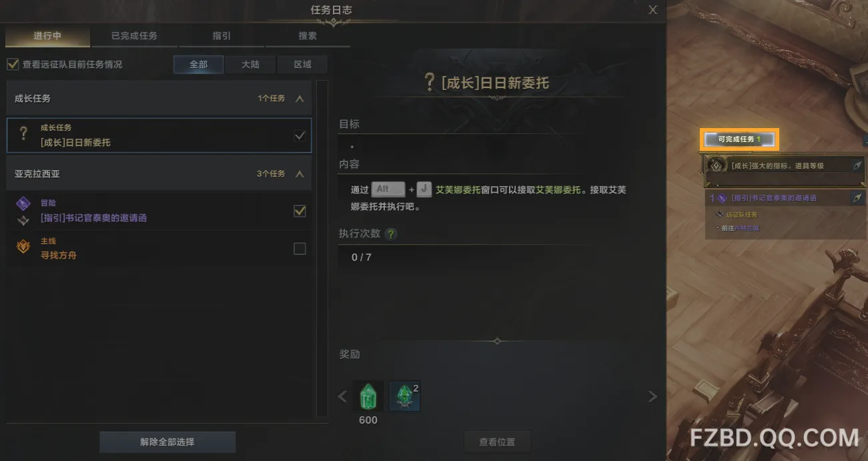
Task: Click the orange 主线 quest icon for 寻找方舟
Action: click(x=23, y=248)
